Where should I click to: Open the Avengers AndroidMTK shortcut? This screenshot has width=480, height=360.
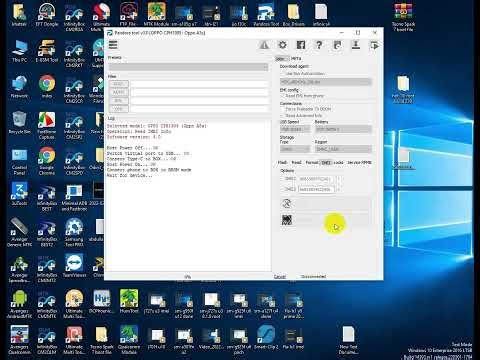point(19,304)
